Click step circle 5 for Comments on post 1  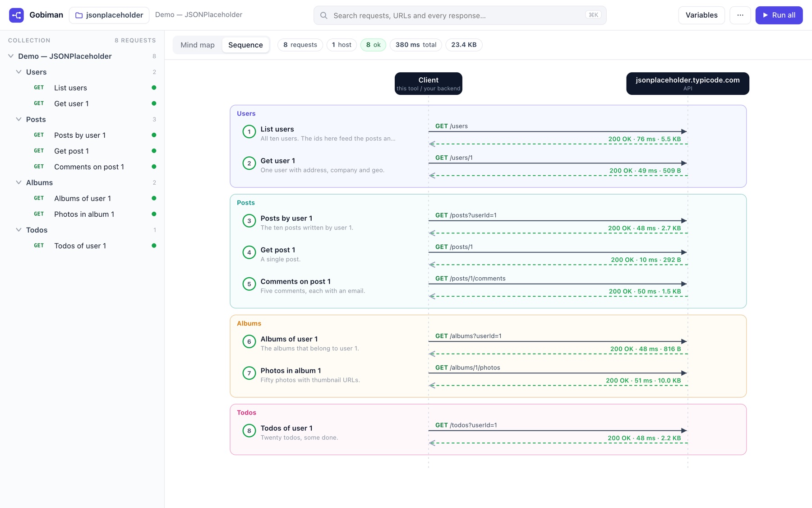(x=249, y=284)
